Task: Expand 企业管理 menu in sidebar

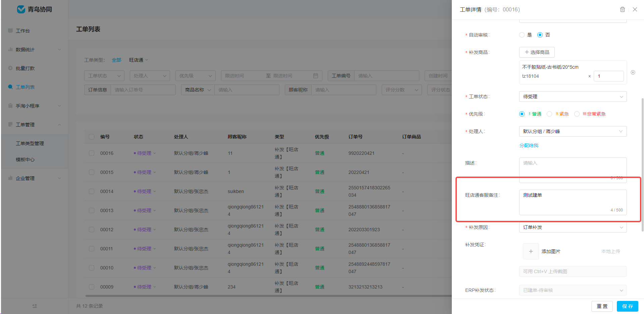Action: pyautogui.click(x=35, y=178)
